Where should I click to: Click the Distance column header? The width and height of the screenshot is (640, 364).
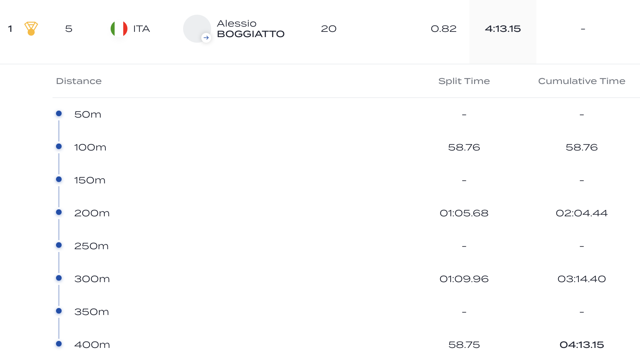[79, 81]
